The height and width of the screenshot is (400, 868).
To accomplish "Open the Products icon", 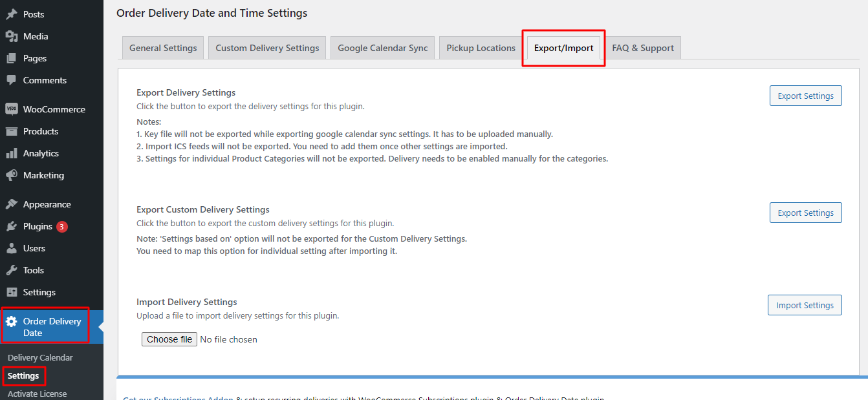I will click(x=14, y=131).
